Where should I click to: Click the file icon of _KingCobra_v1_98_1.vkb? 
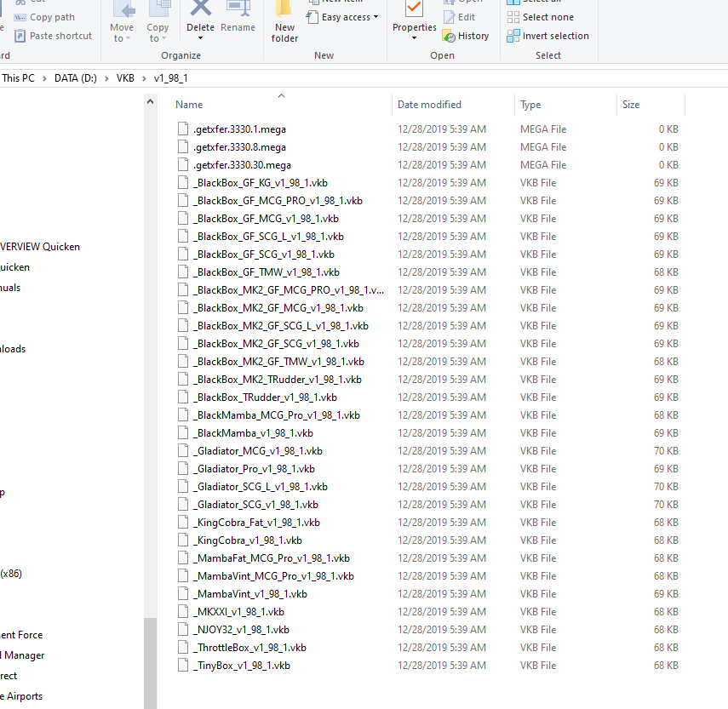point(183,540)
